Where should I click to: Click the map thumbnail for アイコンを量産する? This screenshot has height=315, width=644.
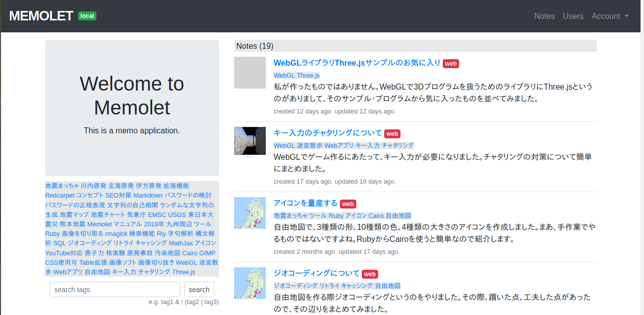click(x=250, y=213)
